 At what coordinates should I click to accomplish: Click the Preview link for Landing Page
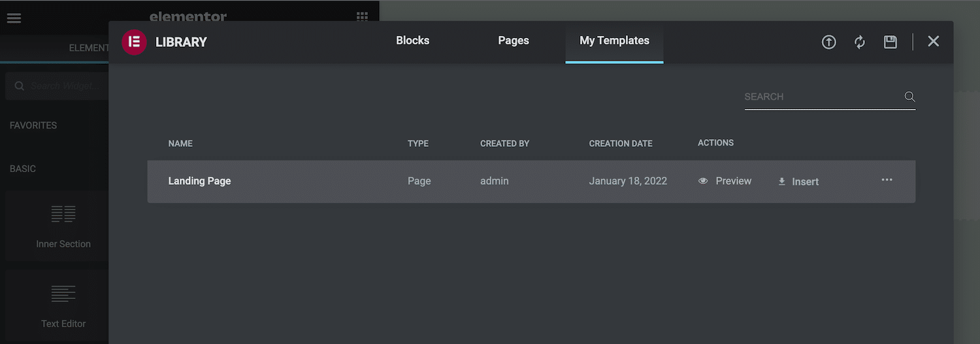coord(733,181)
